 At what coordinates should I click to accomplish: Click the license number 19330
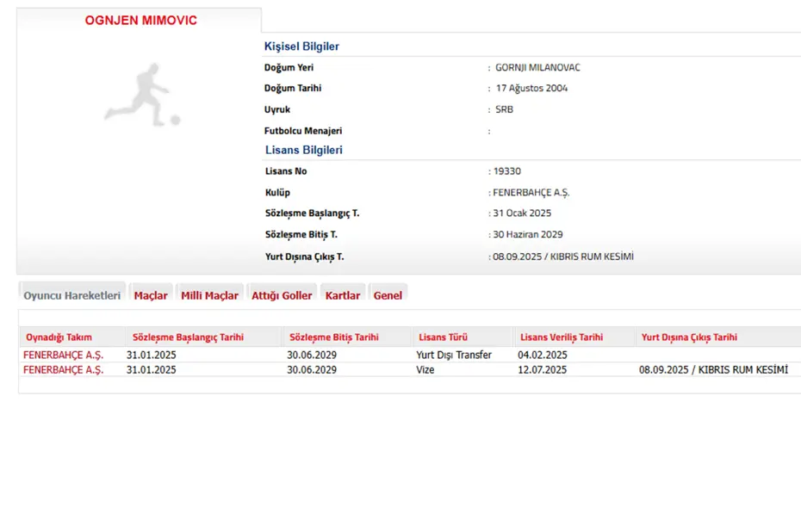click(x=507, y=171)
